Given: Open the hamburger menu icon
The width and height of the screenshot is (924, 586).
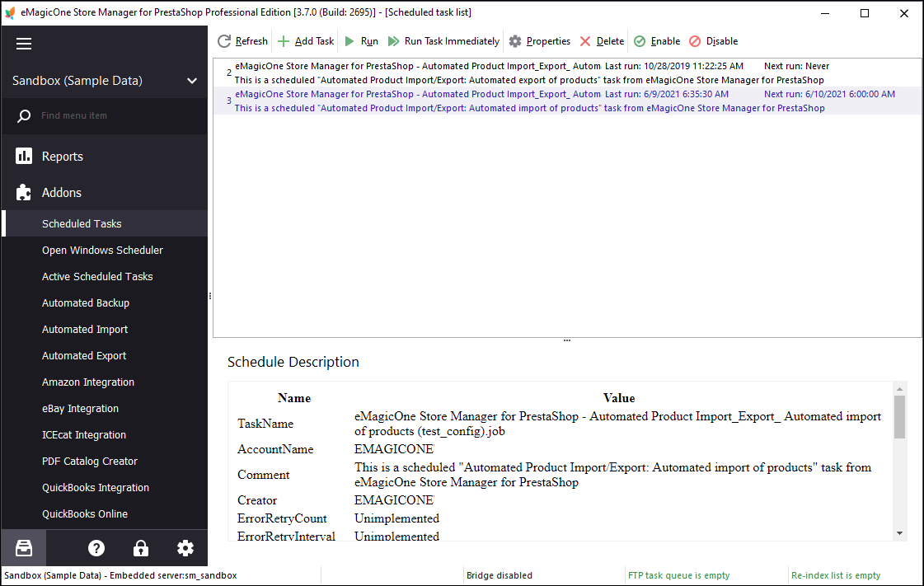Looking at the screenshot, I should coord(24,44).
